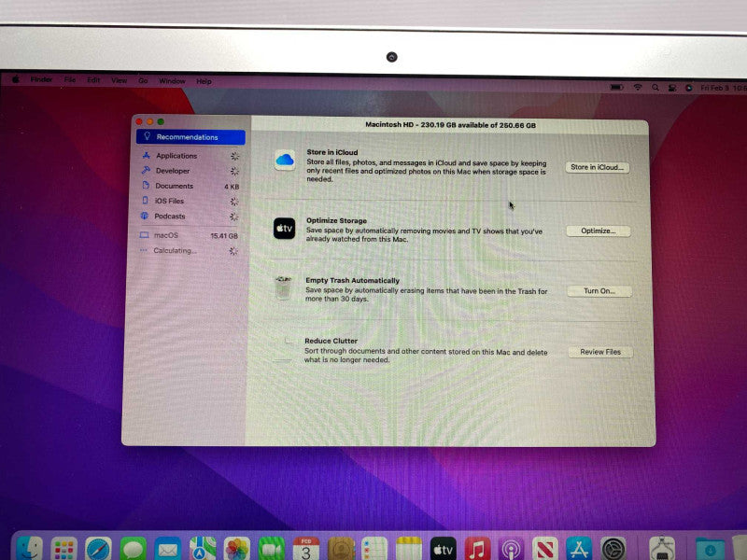Select Documents in the storage sidebar
The height and width of the screenshot is (560, 747).
190,186
